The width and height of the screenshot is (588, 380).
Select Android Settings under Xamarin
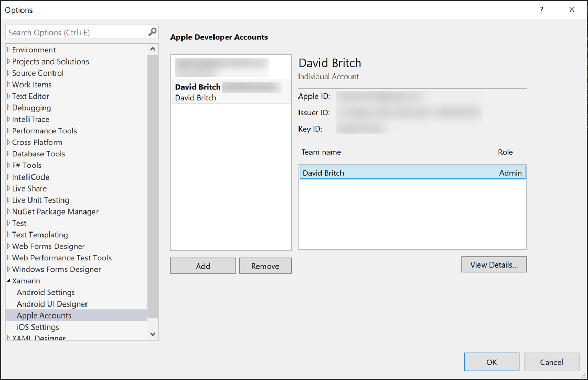pos(46,292)
